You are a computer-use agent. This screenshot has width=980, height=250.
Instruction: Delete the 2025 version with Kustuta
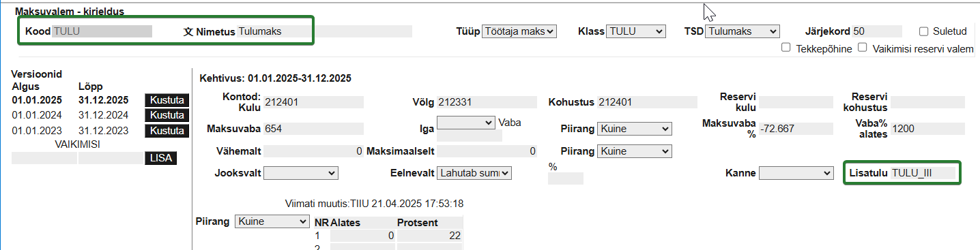[167, 100]
